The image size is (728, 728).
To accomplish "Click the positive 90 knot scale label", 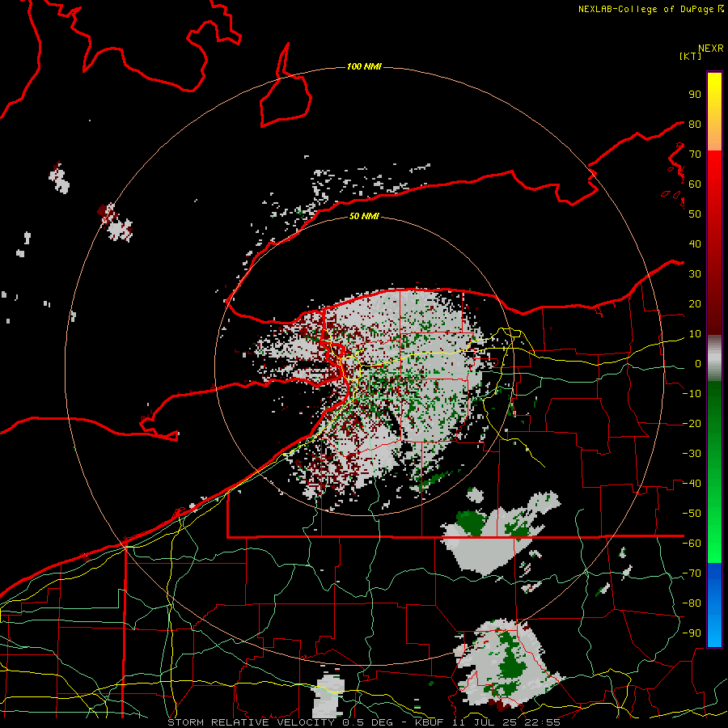I will [x=695, y=95].
